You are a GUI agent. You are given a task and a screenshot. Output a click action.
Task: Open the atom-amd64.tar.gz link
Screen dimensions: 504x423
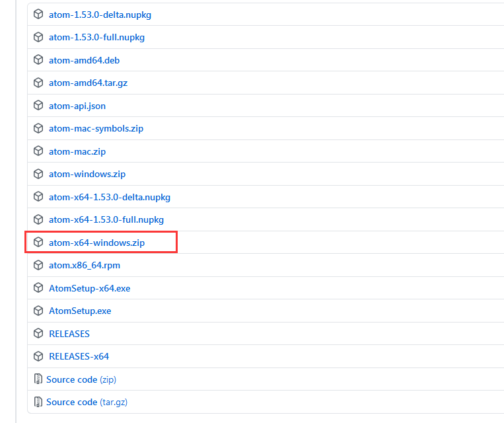click(x=88, y=83)
